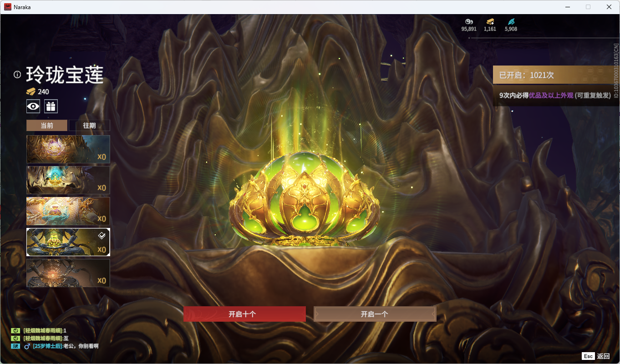Close the Naraka window
The image size is (620, 364).
[609, 7]
